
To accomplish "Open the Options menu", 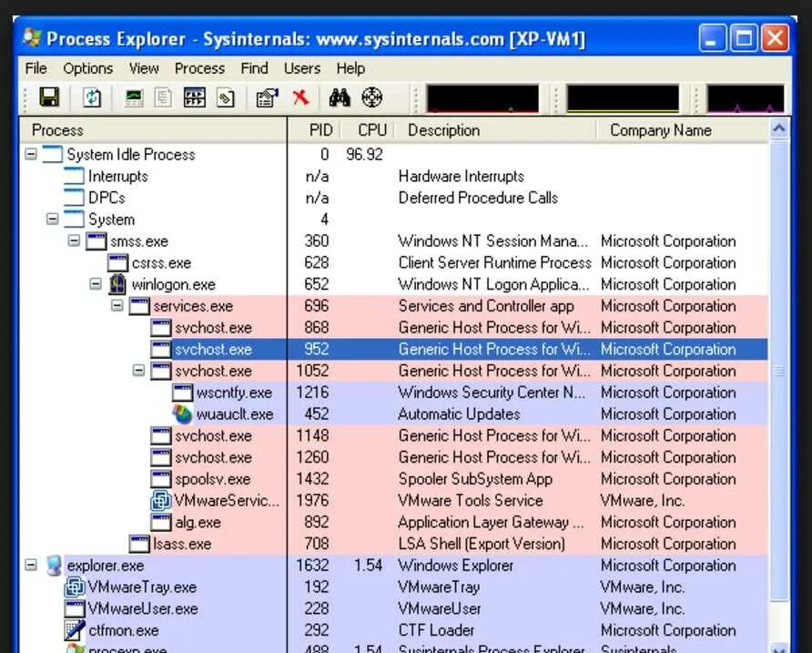I will pyautogui.click(x=88, y=68).
